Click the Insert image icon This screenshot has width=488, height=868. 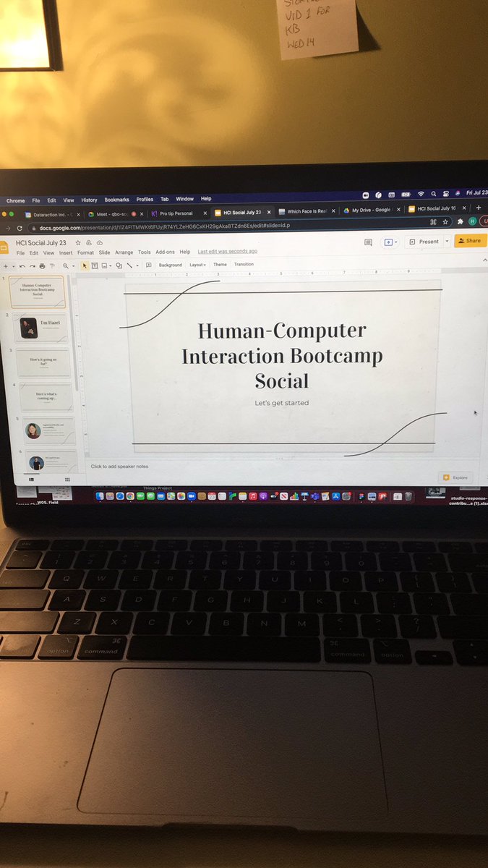(104, 265)
